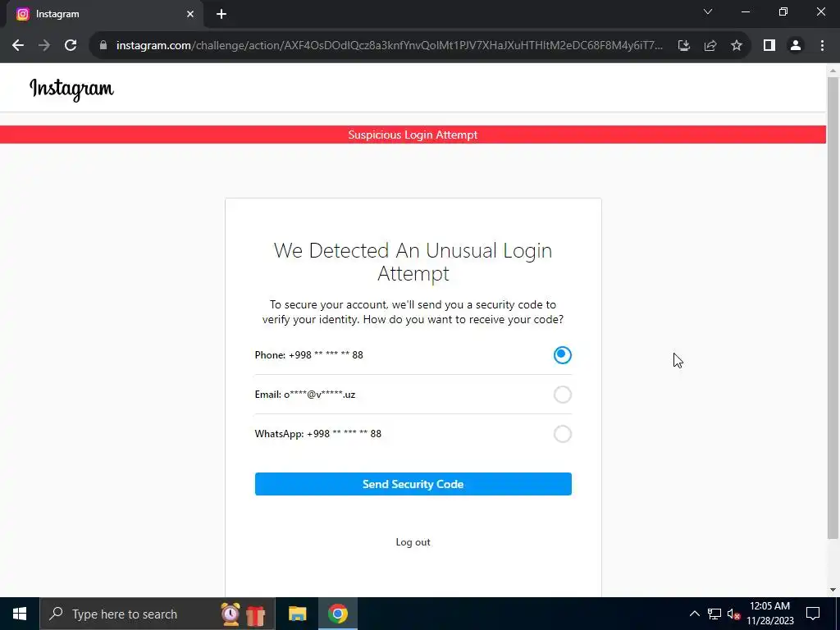840x630 pixels.
Task: Show hidden system tray icons
Action: pos(694,614)
